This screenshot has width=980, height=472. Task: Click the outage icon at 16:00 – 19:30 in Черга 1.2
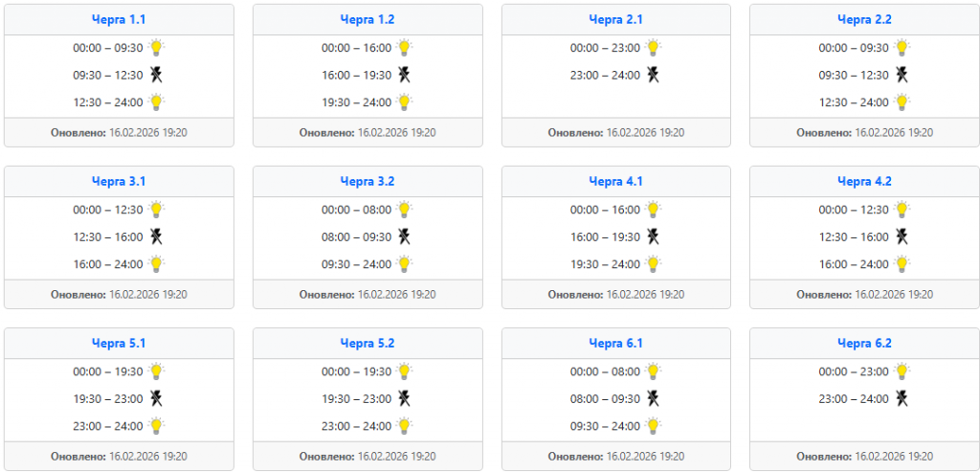[405, 75]
